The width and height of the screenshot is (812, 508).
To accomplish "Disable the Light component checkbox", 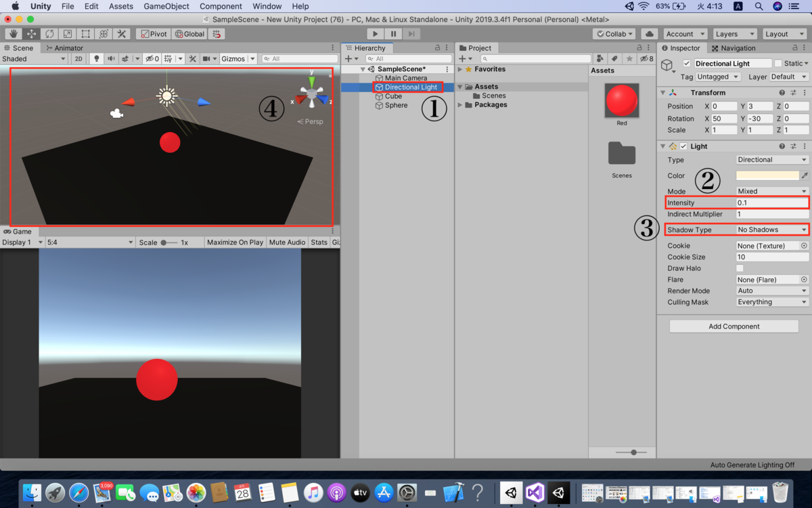I will (x=683, y=146).
